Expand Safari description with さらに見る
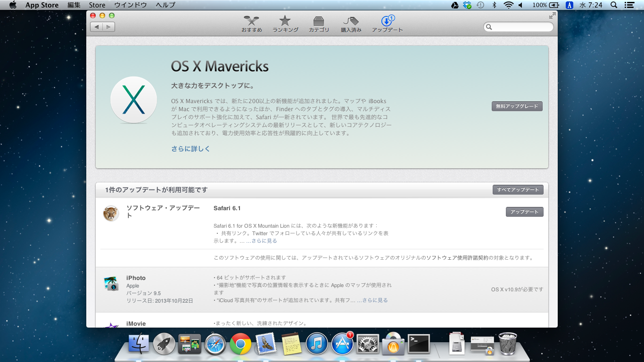The image size is (644, 362). (x=264, y=241)
